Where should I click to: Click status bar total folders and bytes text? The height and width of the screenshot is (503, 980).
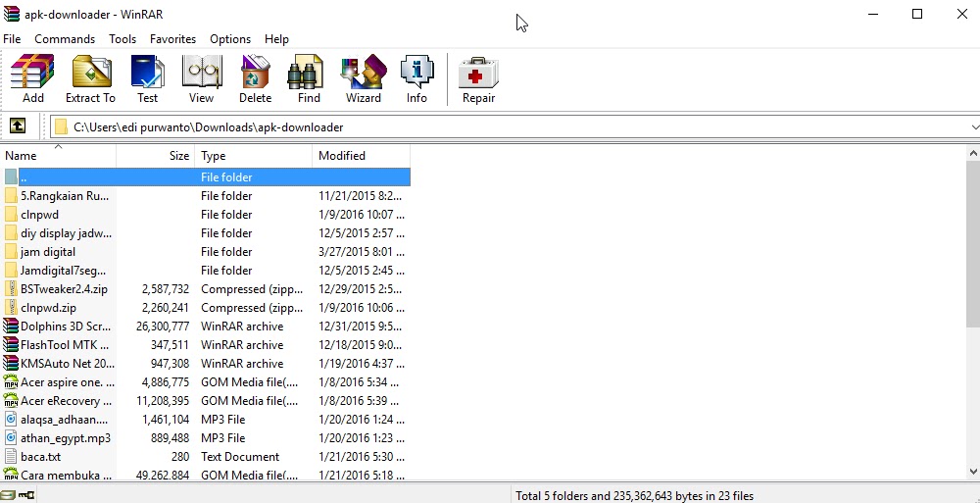[634, 496]
